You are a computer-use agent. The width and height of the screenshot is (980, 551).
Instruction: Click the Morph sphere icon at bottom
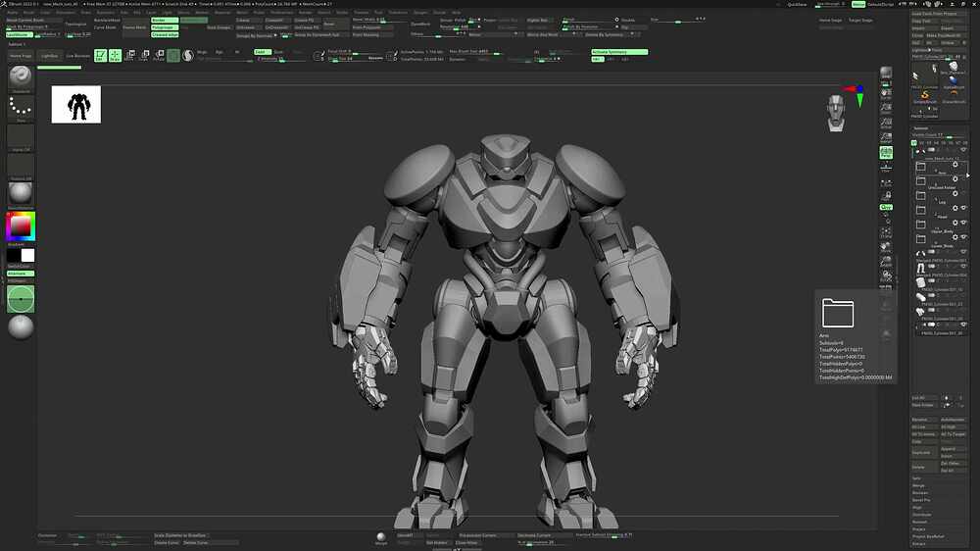(x=381, y=537)
